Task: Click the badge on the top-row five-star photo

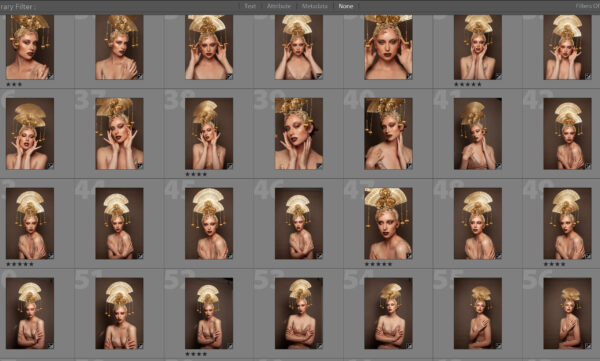Action: (499, 76)
